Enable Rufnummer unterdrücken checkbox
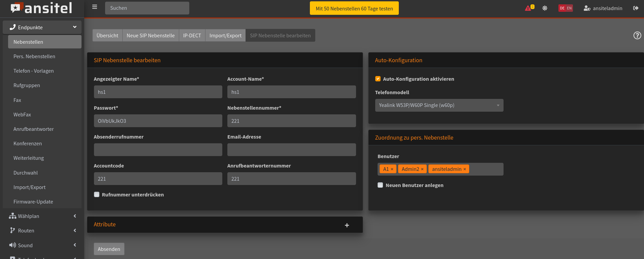 click(97, 194)
